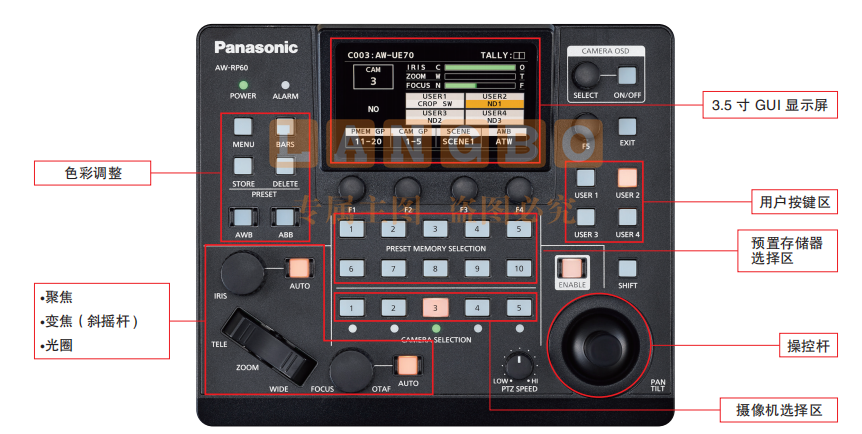Image resolution: width=862 pixels, height=434 pixels.
Task: Tap the SHIFT button
Action: point(627,268)
